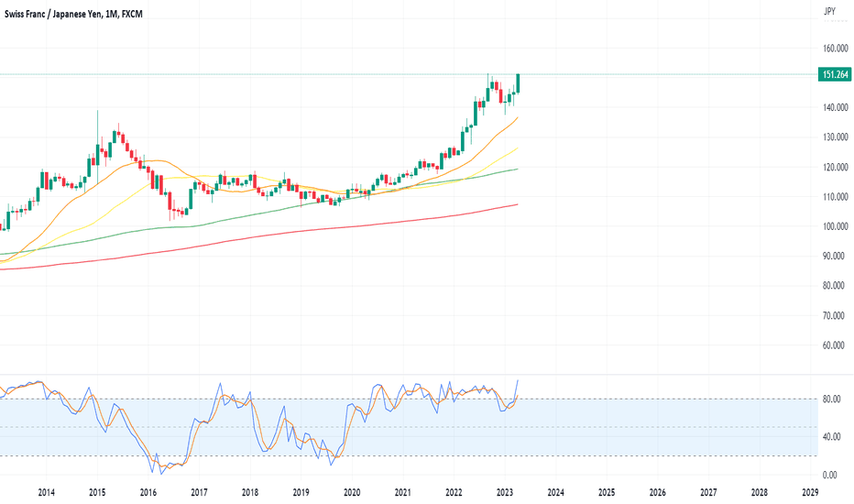Viewport: 854px width, 504px height.
Task: Click the 110.000 price axis label
Action: [x=836, y=196]
